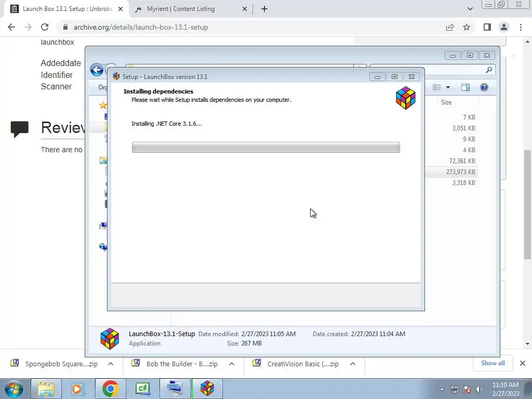Open Chrome side panel icon
The height and width of the screenshot is (399, 532).
[487, 27]
